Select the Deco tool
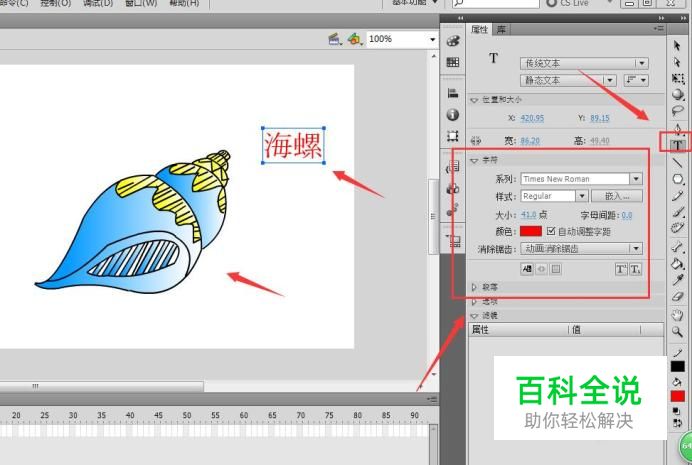692x465 pixels. click(x=677, y=228)
